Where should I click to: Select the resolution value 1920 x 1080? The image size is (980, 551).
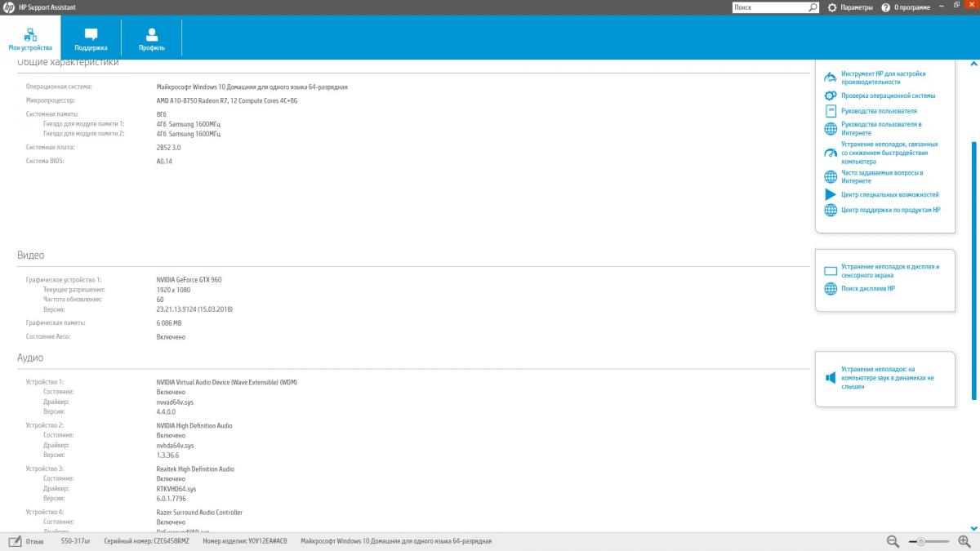(x=173, y=289)
